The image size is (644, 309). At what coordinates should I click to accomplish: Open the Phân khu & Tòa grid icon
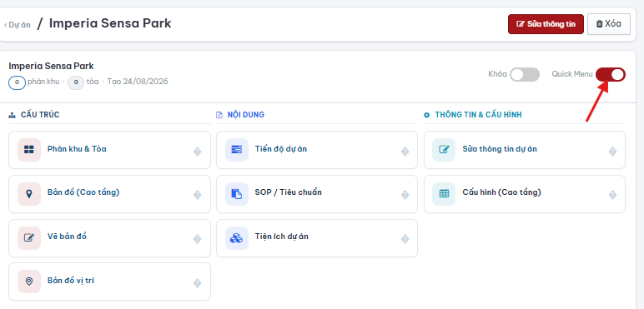point(28,150)
